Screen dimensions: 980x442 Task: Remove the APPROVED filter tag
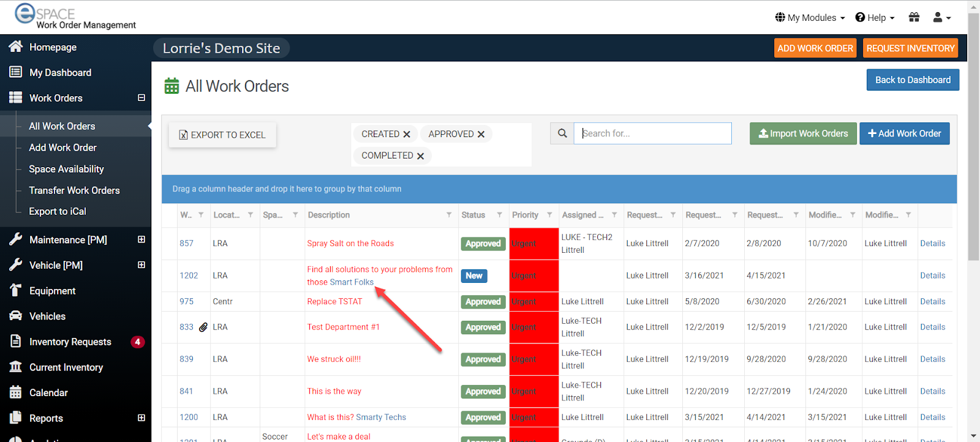tap(481, 134)
